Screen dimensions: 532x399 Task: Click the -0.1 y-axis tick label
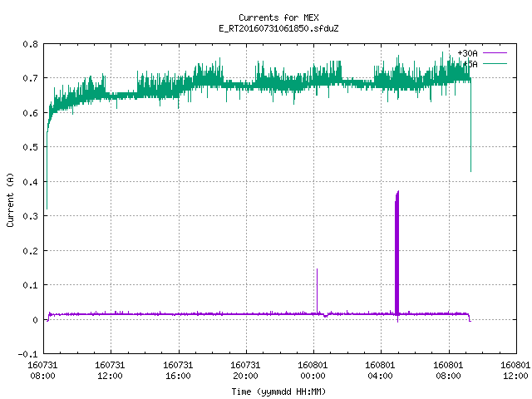28,354
